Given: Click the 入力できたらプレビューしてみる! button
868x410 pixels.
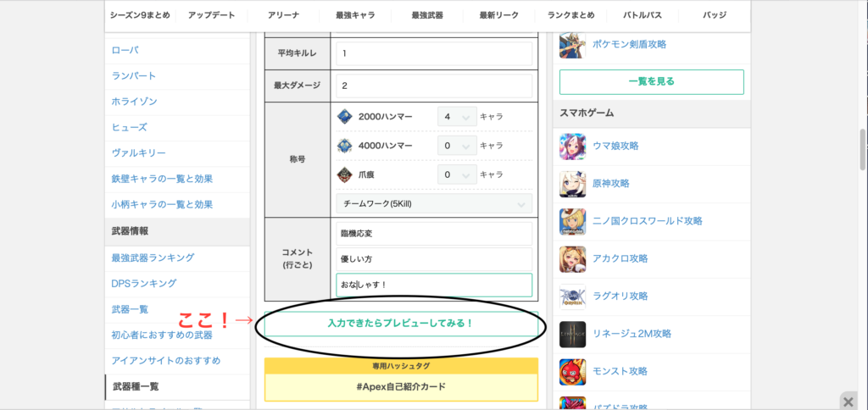Looking at the screenshot, I should click(x=401, y=324).
